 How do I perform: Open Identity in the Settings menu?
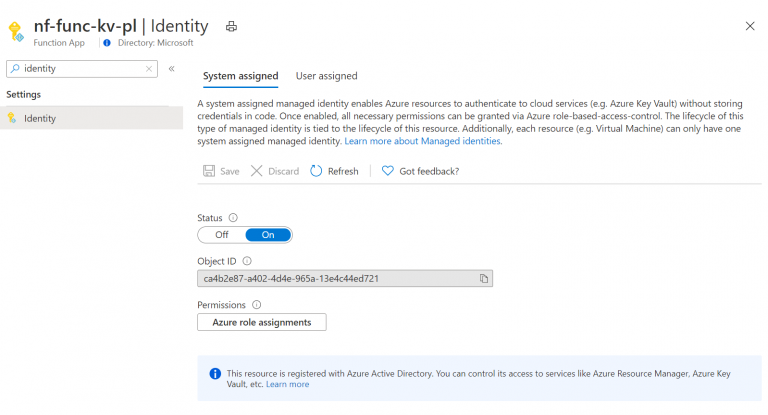pos(40,118)
